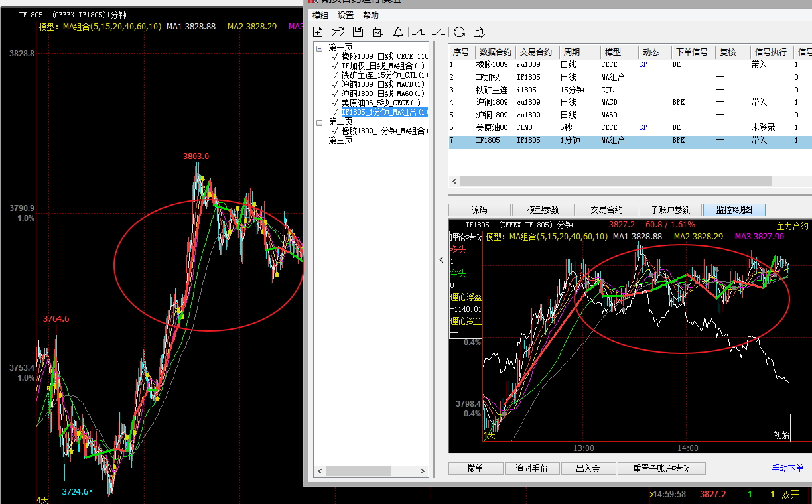Toggle checkmark for 美原油06_5秒_CECE model
Image resolution: width=812 pixels, height=504 pixels.
coord(336,103)
